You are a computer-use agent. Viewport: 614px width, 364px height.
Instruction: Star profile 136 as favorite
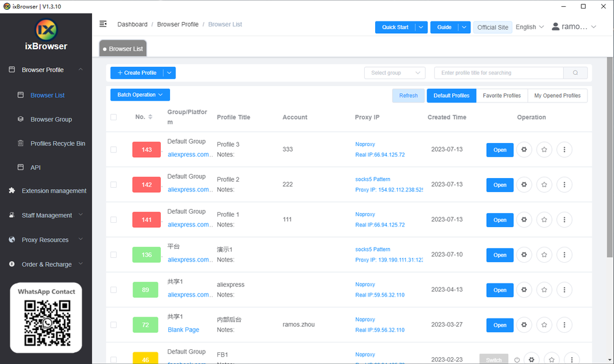(x=544, y=255)
